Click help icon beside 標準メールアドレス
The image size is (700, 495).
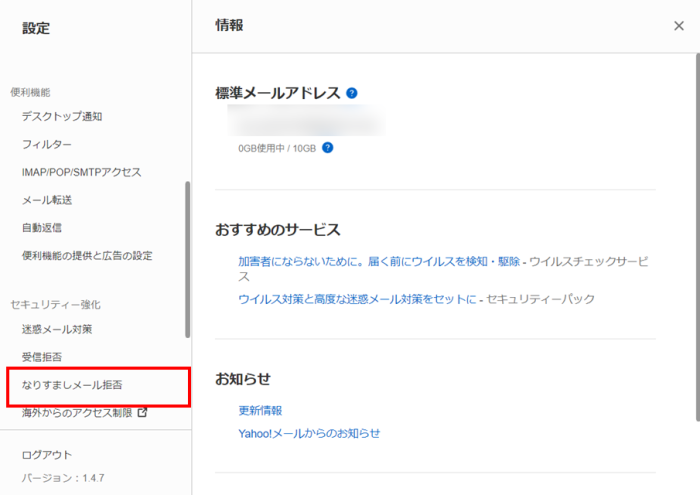pyautogui.click(x=351, y=93)
